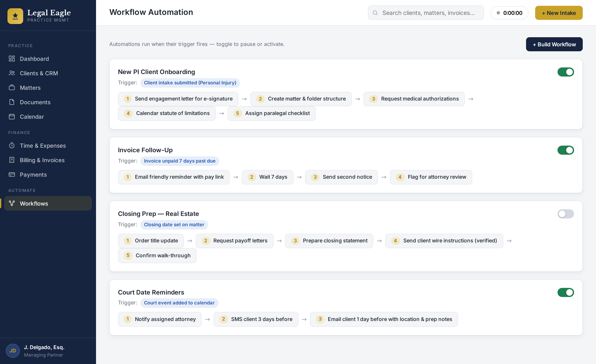Select step Create matter & folder structure
Image resolution: width=596 pixels, height=364 pixels.
301,99
